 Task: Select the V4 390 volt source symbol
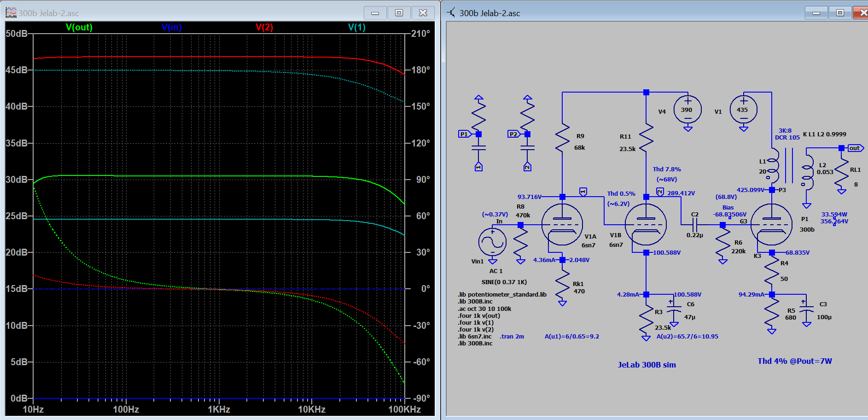[x=687, y=110]
